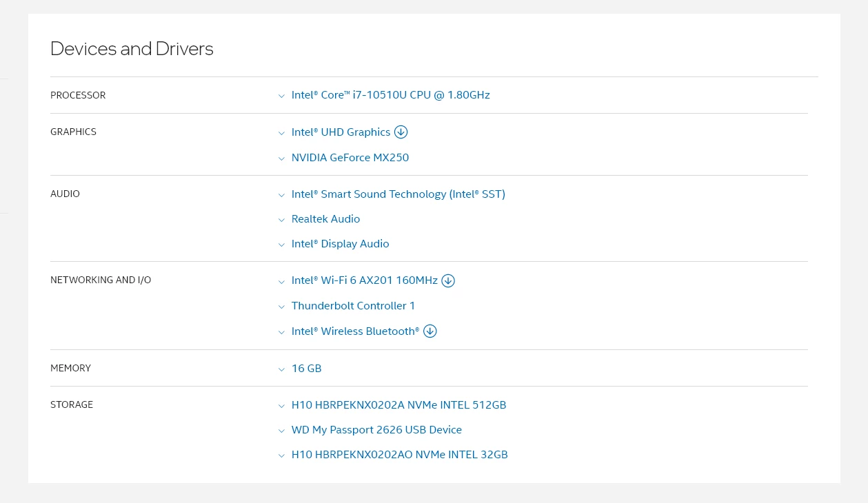Click the AUDIO category label

click(65, 194)
